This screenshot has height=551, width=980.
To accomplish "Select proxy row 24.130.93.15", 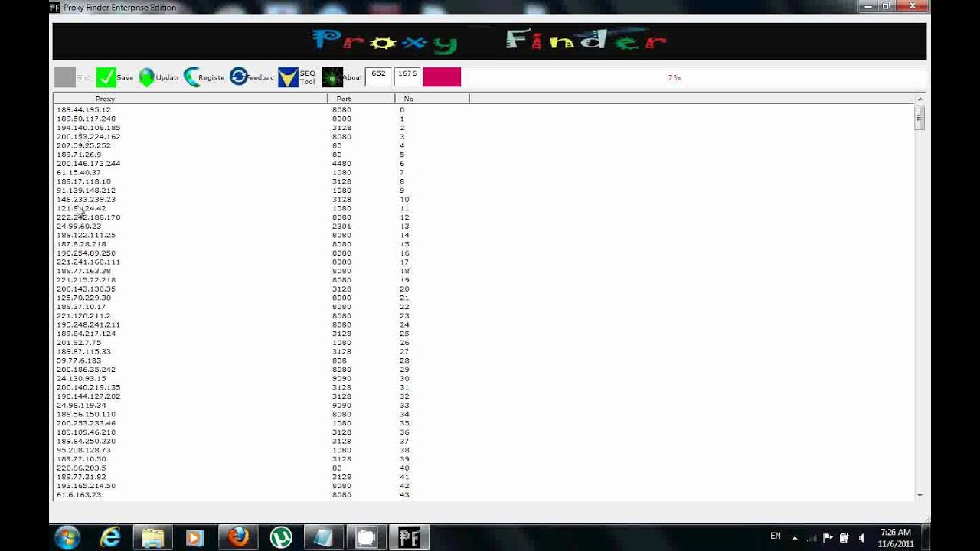I will pos(81,379).
